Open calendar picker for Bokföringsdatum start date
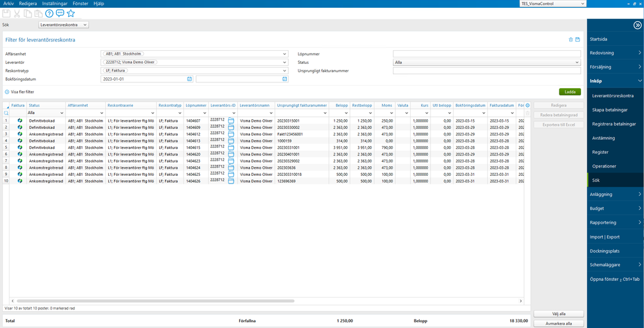644x328 pixels. pos(190,79)
